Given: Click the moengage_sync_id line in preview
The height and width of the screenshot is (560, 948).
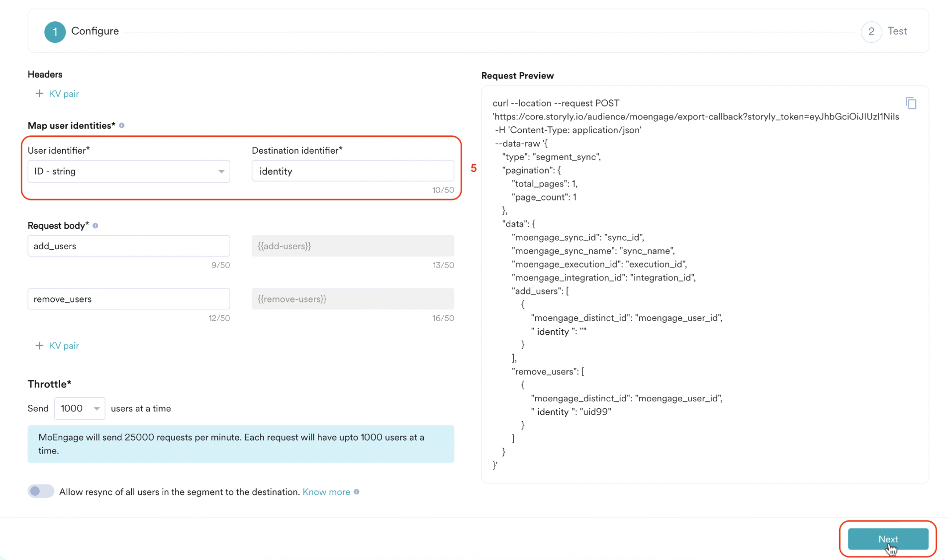Looking at the screenshot, I should (577, 237).
